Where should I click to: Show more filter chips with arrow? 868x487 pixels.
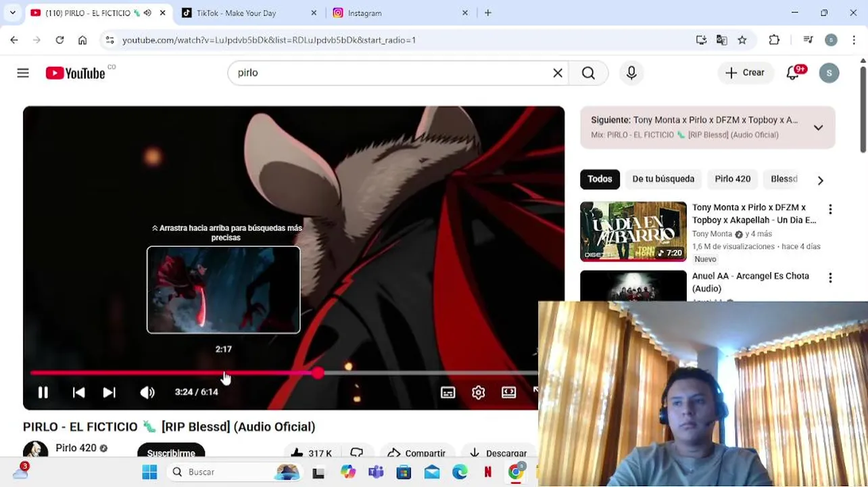pyautogui.click(x=820, y=181)
